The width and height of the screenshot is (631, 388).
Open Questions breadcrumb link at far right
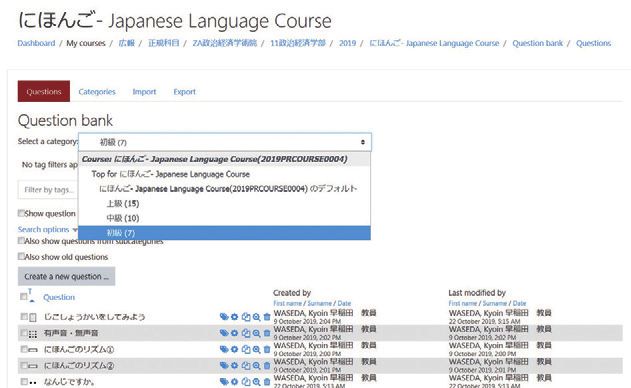[594, 43]
